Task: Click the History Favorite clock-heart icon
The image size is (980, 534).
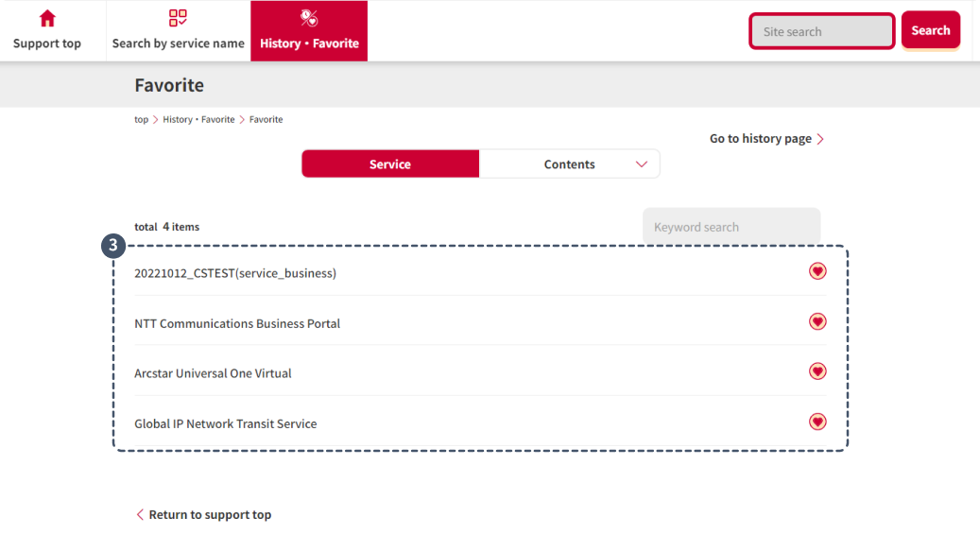Action: click(309, 18)
